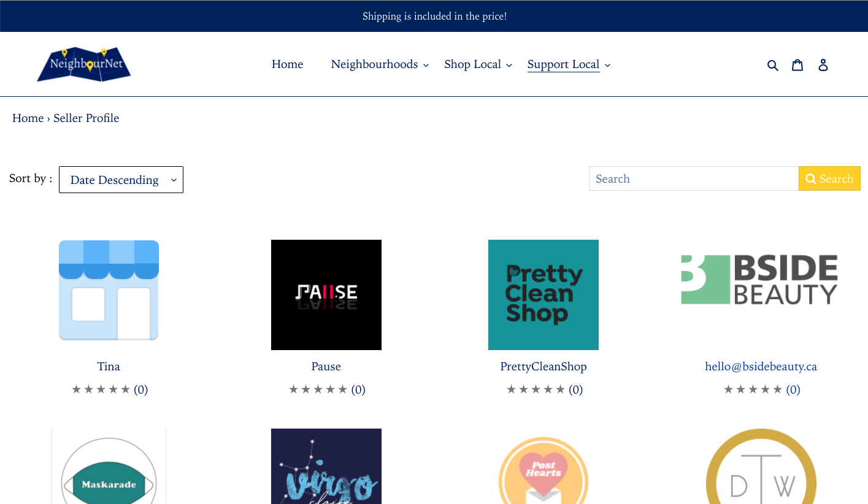Open the Pretty Clean Shop logo
This screenshot has width=868, height=504.
tap(543, 295)
